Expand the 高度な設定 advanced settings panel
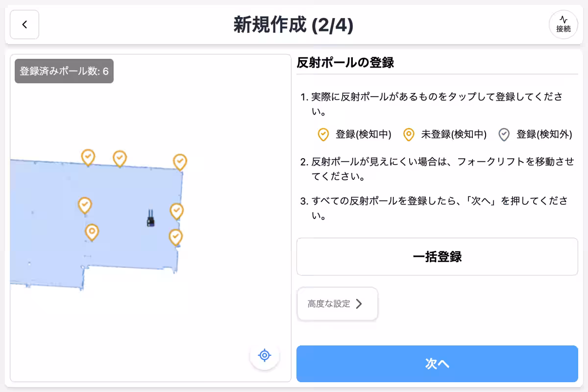 click(x=337, y=304)
